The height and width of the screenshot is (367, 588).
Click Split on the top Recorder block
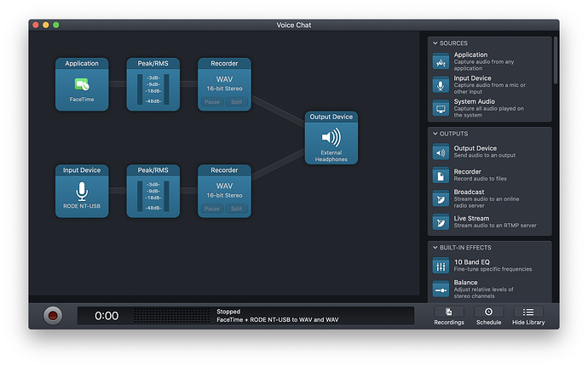[236, 102]
